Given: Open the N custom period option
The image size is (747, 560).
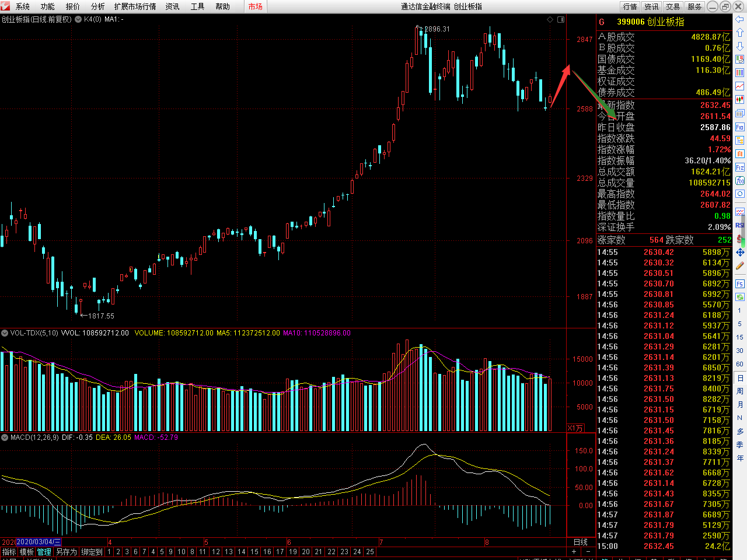Looking at the screenshot, I should click(x=739, y=418).
